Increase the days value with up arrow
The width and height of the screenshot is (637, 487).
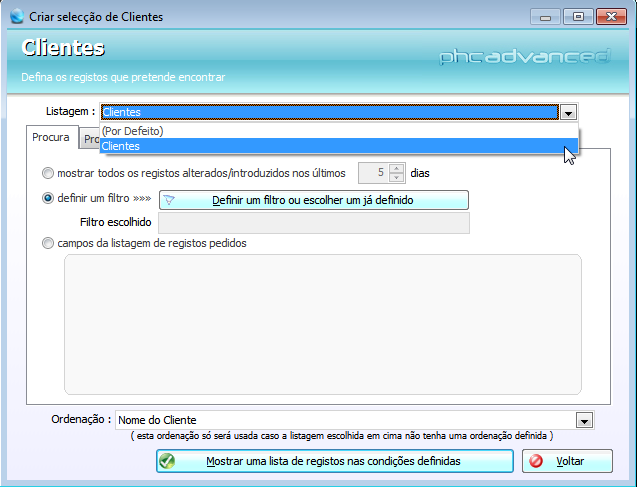coord(396,169)
